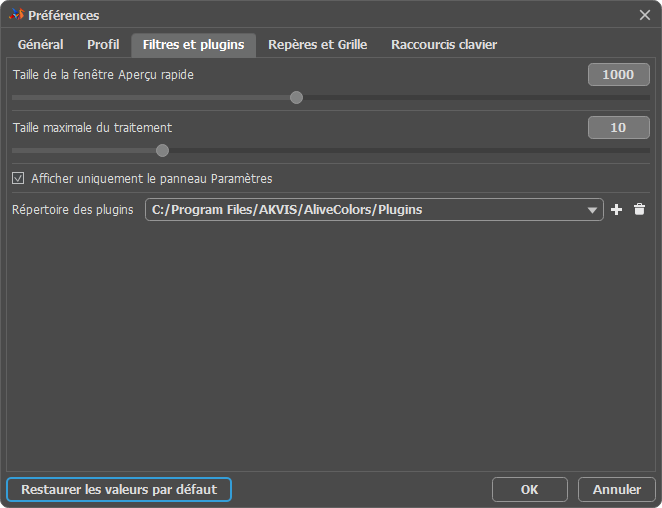Click the trash icon to remove plugin directory
Image resolution: width=662 pixels, height=508 pixels.
coord(639,209)
